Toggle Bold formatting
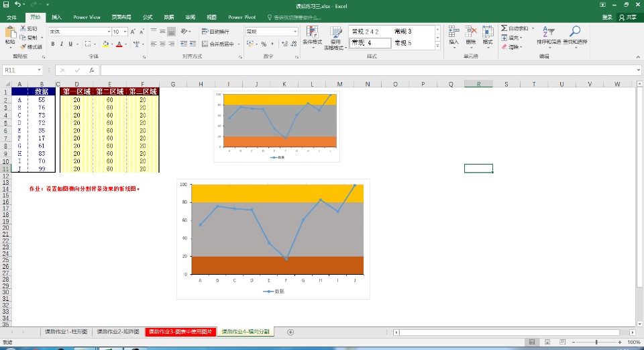The width and height of the screenshot is (644, 350). pyautogui.click(x=52, y=44)
